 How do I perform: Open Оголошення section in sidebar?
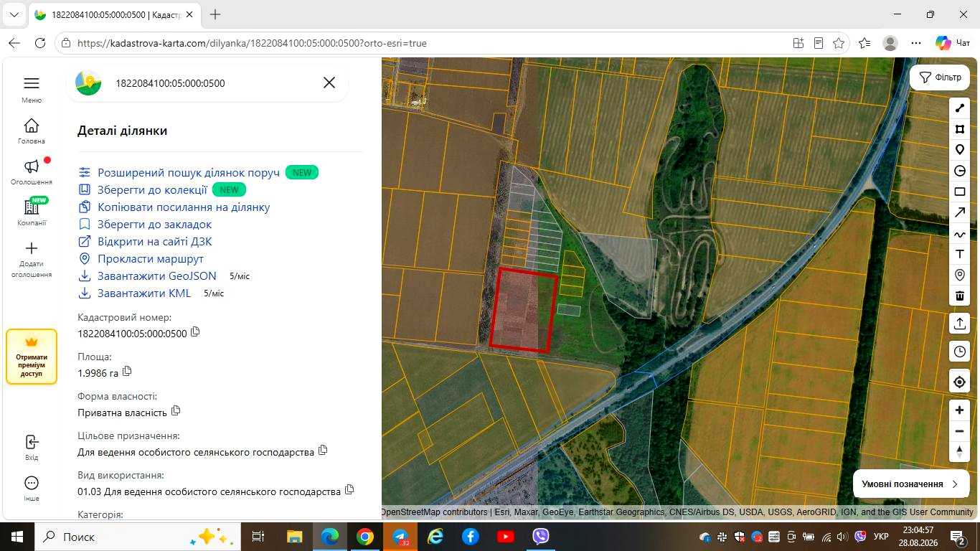pyautogui.click(x=32, y=173)
